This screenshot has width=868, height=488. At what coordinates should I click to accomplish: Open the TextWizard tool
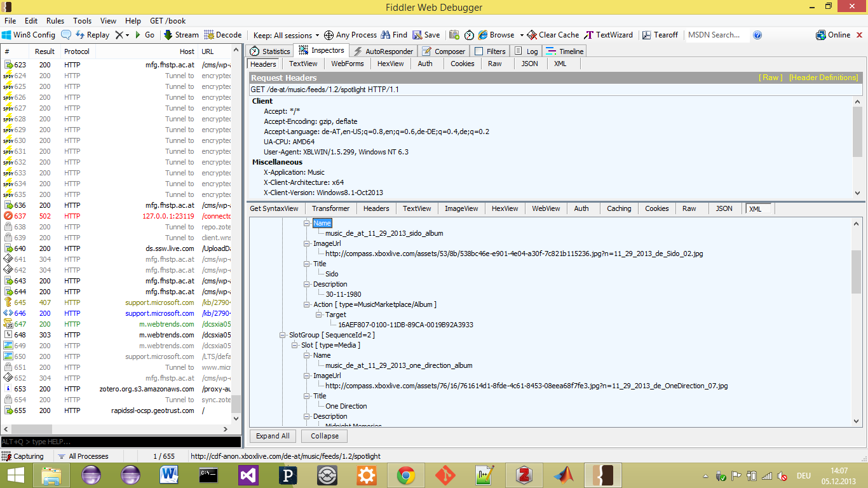click(609, 35)
